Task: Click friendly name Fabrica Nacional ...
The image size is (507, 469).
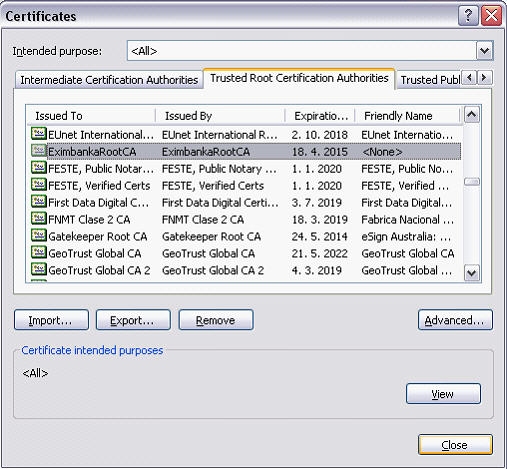Action: tap(408, 220)
